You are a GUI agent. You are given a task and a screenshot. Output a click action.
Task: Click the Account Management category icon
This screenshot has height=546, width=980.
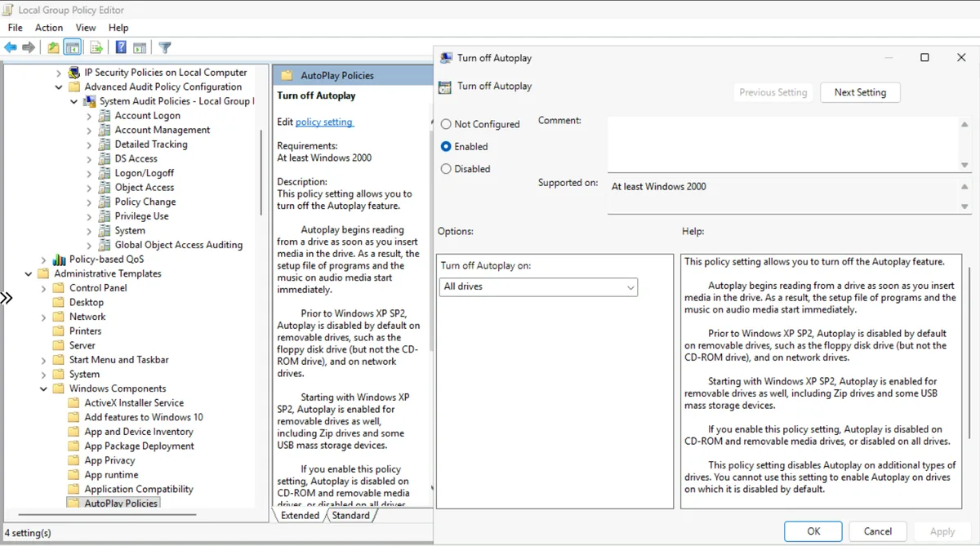105,130
